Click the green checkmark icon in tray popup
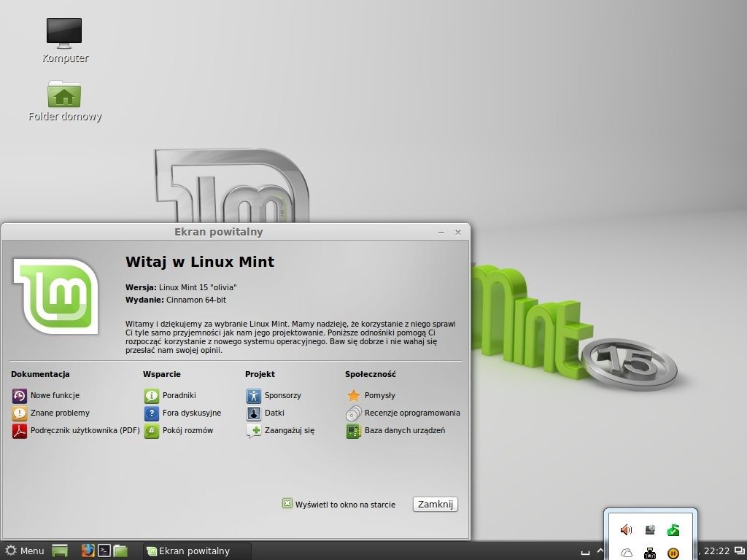 (x=673, y=529)
